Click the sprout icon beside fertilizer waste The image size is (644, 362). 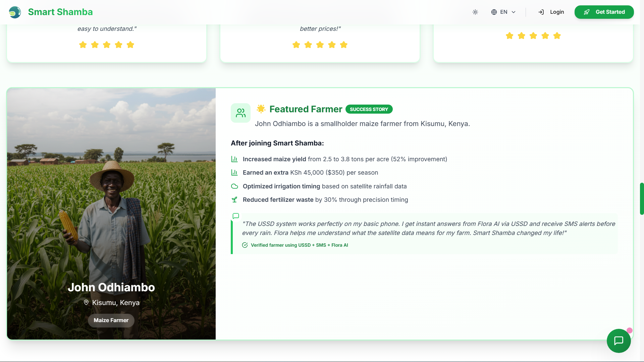point(234,200)
